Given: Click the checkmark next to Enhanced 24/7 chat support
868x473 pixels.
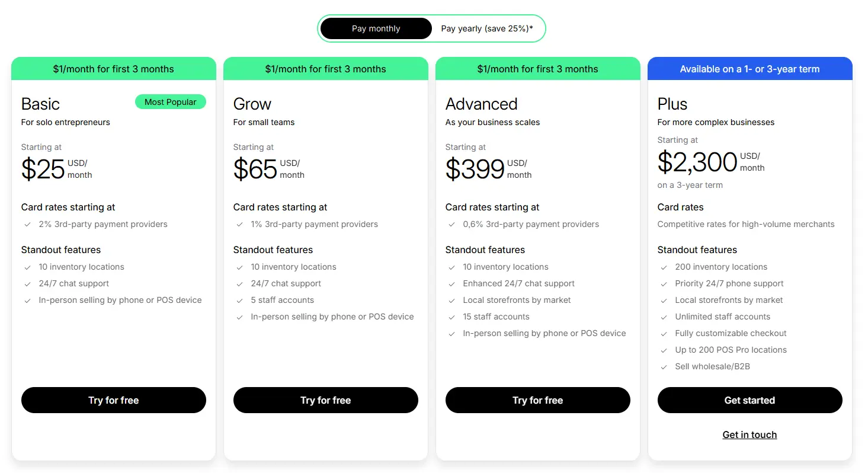Looking at the screenshot, I should coord(451,283).
